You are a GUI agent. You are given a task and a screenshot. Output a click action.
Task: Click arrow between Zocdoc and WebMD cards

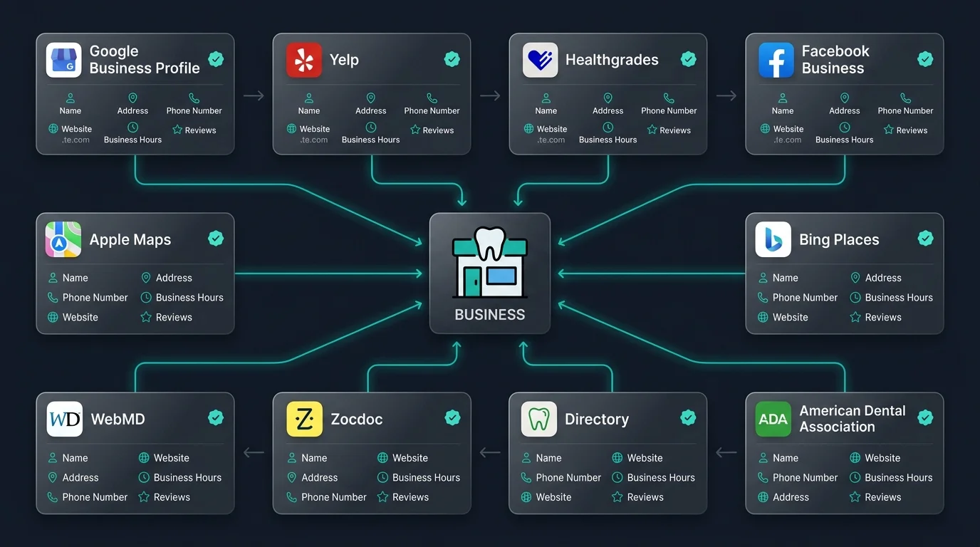[x=254, y=452]
